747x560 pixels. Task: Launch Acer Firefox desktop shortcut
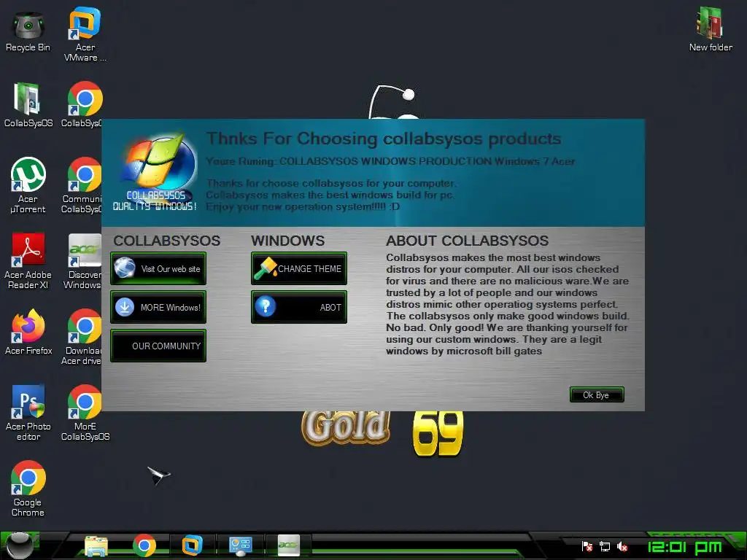click(x=28, y=332)
